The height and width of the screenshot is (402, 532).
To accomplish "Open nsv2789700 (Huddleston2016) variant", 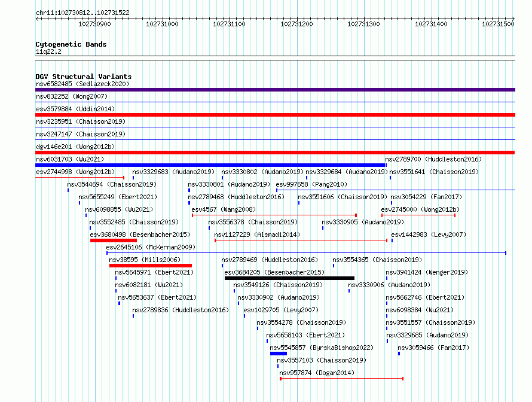I will pyautogui.click(x=433, y=159).
